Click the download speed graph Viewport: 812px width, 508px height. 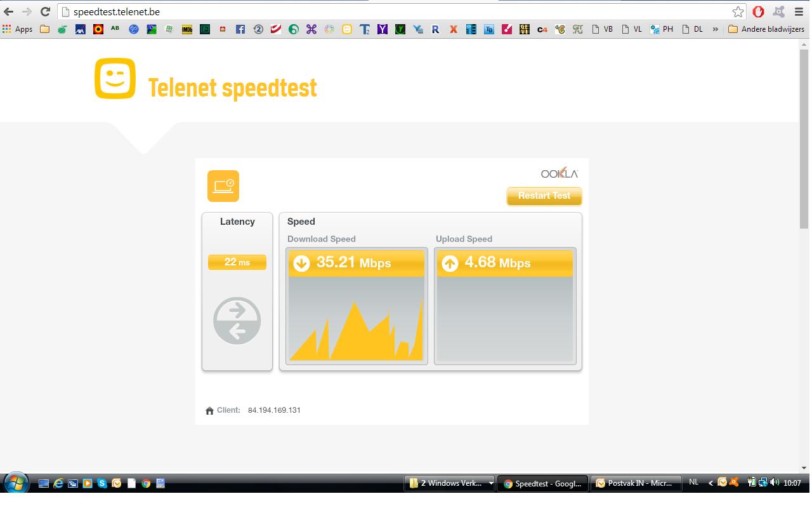[x=357, y=319]
